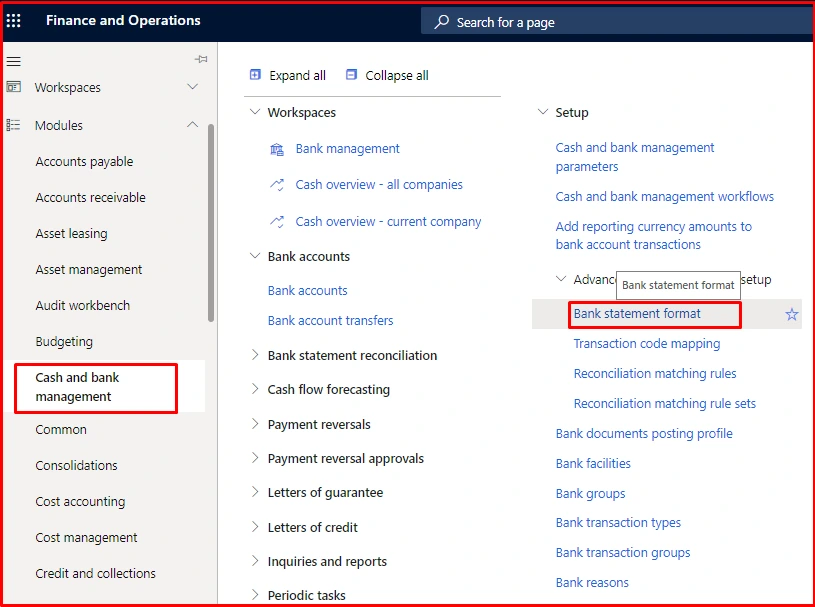Open Cost accounting module
Screen dimensions: 815x607
click(80, 502)
